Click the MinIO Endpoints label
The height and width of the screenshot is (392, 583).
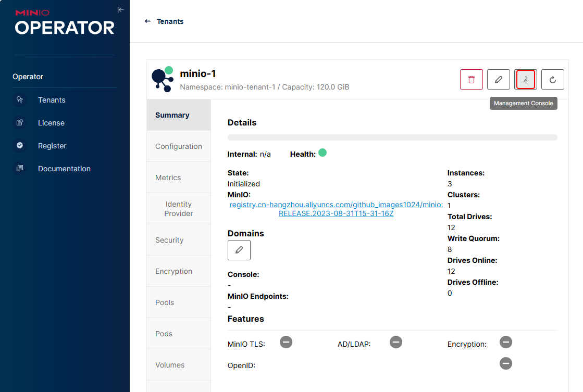tap(258, 297)
